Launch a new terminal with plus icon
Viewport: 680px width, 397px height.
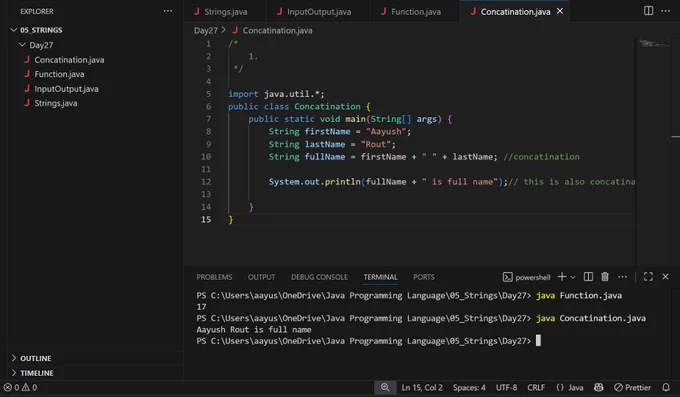point(562,277)
